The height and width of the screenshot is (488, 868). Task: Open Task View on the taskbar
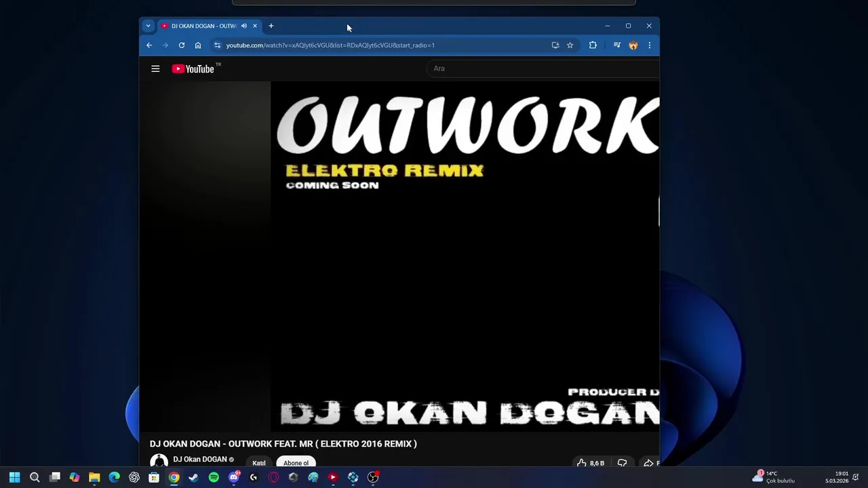tap(55, 477)
